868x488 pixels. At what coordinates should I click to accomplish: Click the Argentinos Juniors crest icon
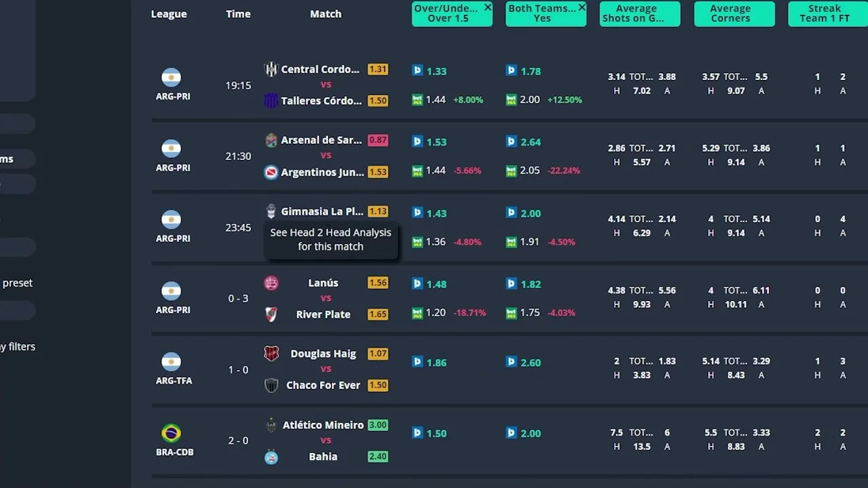pos(271,172)
